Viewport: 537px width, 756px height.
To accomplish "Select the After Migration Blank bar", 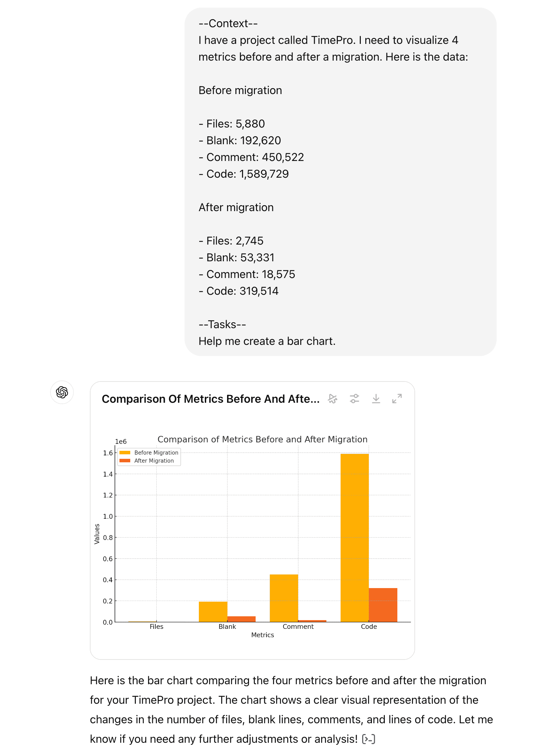I will click(241, 619).
